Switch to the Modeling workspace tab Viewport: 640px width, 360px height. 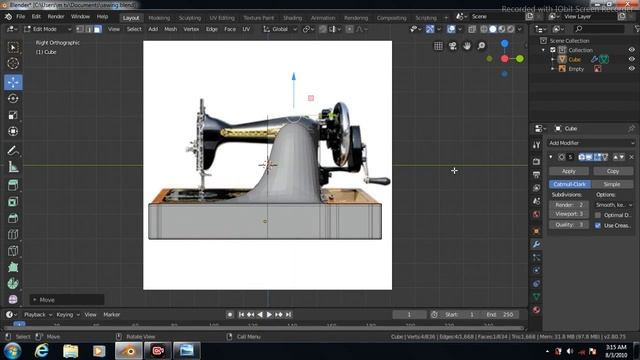coord(159,18)
